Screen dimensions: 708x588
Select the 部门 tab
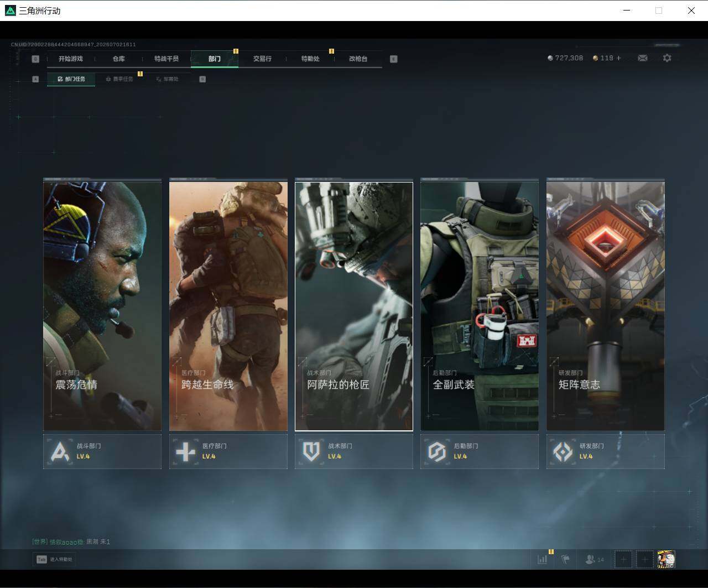(215, 59)
